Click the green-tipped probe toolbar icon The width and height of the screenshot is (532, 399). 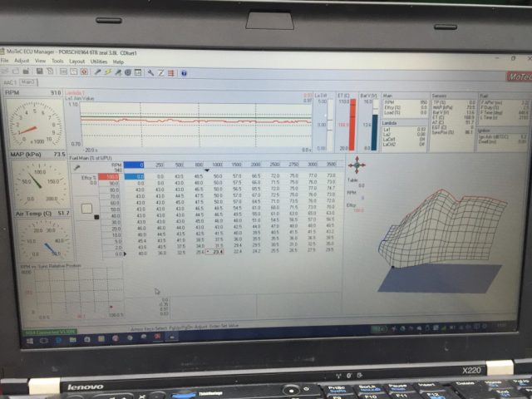click(118, 72)
